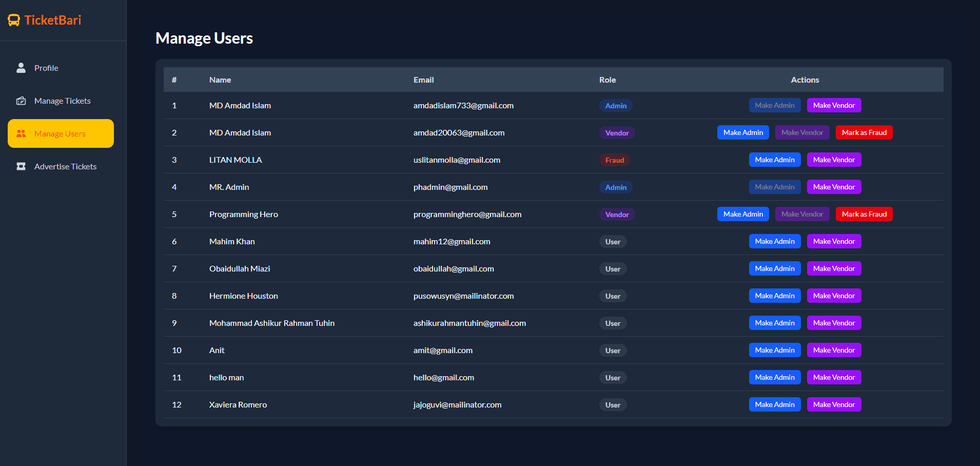Make Mohammad Ashikur Rahman Tuhin a vendor

click(834, 323)
